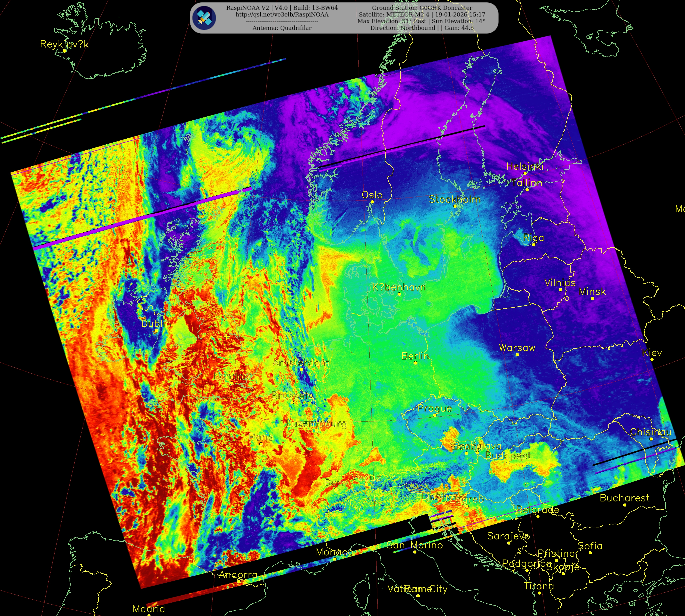Viewport: 685px width, 616px height.
Task: Click the RaspiNOAA satellite logo icon
Action: (x=204, y=18)
